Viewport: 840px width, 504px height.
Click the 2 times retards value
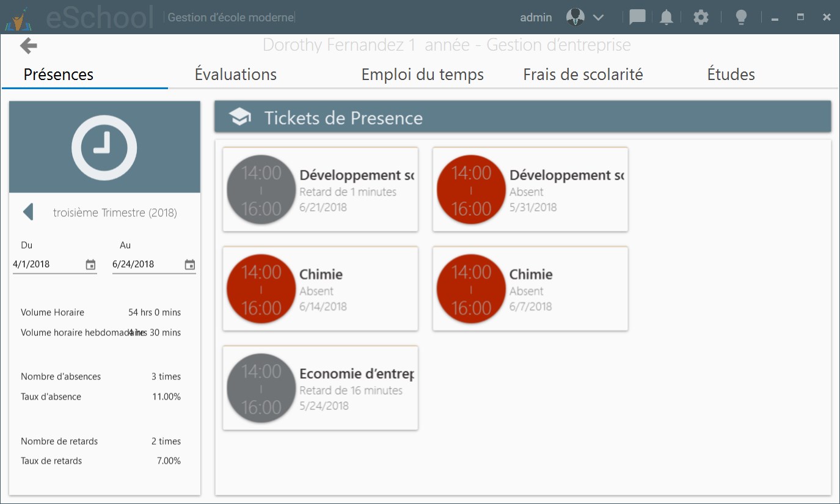(166, 441)
